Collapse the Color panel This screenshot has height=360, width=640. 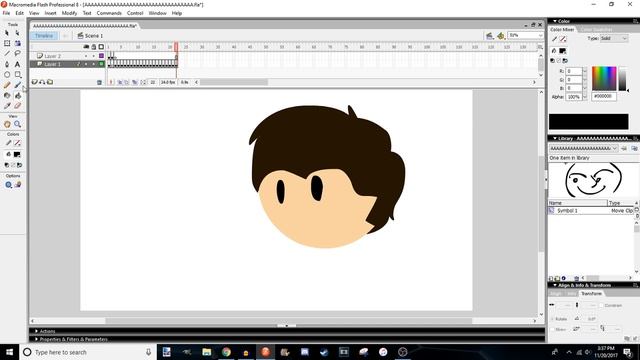(x=555, y=21)
